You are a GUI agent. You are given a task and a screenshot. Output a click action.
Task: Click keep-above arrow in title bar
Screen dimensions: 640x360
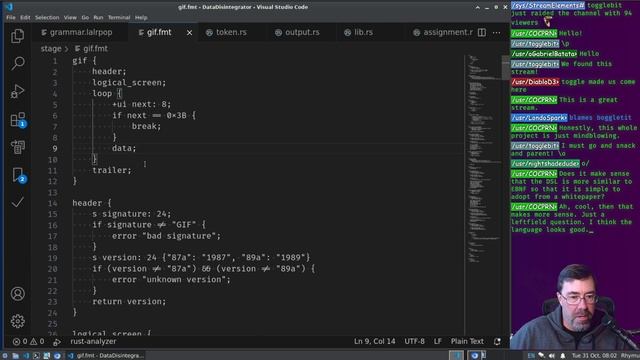478,7
